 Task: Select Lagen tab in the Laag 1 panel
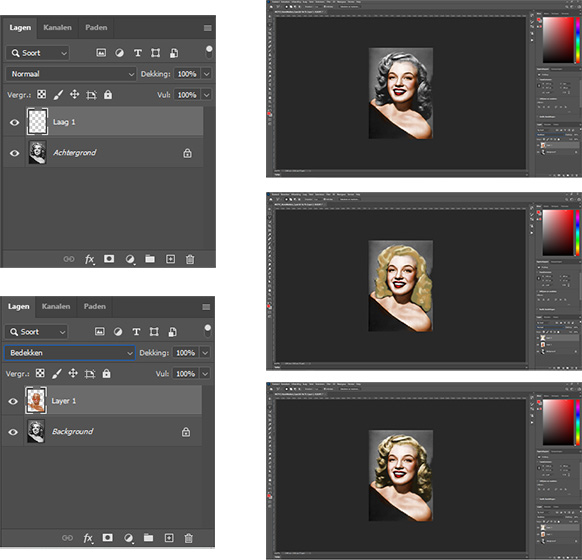click(20, 27)
